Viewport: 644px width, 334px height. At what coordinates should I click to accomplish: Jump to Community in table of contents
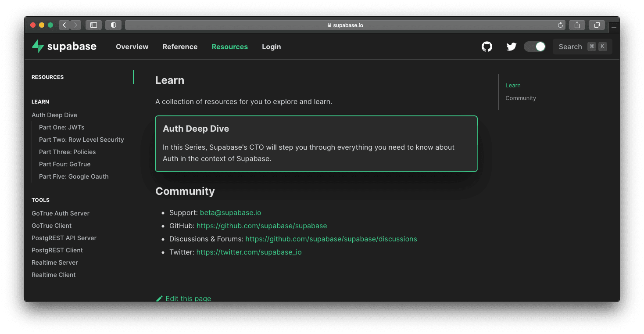click(x=521, y=98)
